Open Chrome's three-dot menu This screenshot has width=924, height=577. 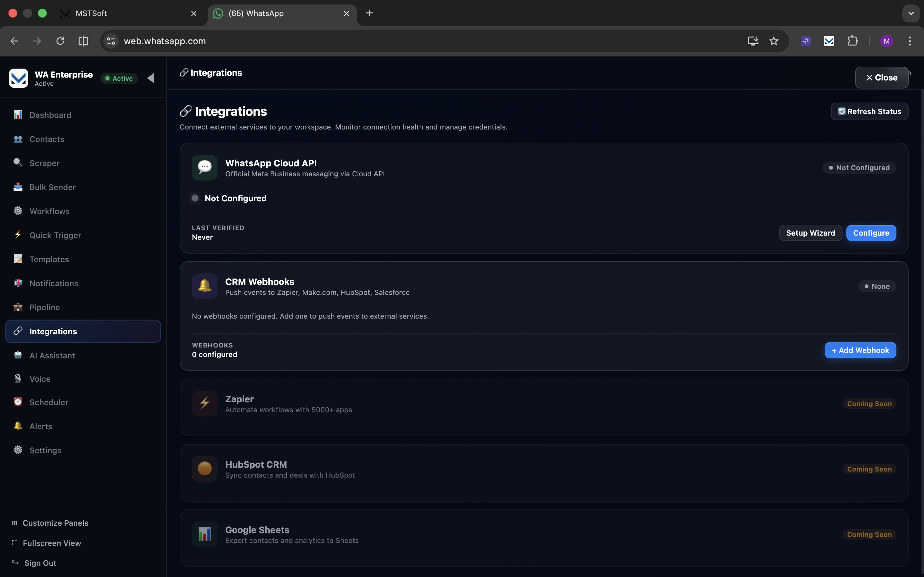tap(910, 41)
